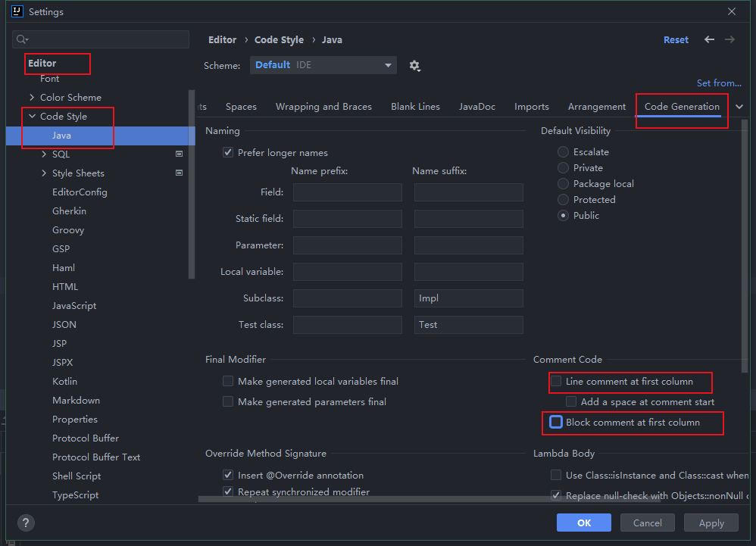Expand the Style Sheets tree node

44,173
